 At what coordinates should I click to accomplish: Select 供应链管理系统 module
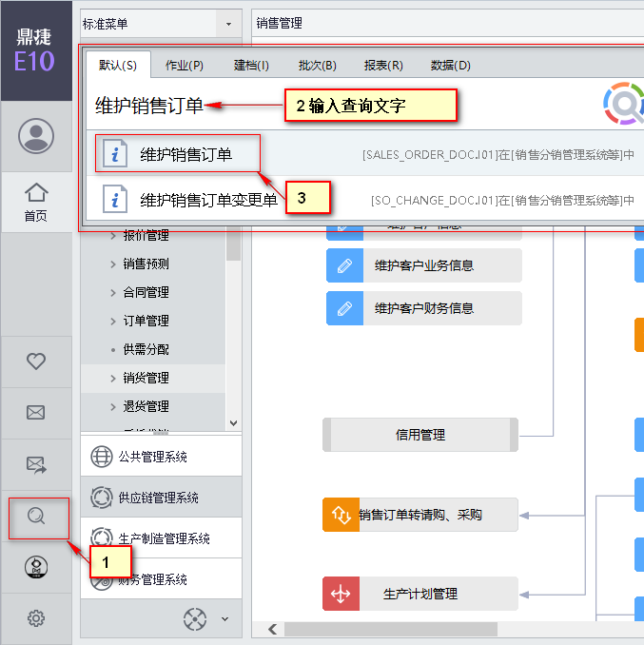(x=159, y=498)
